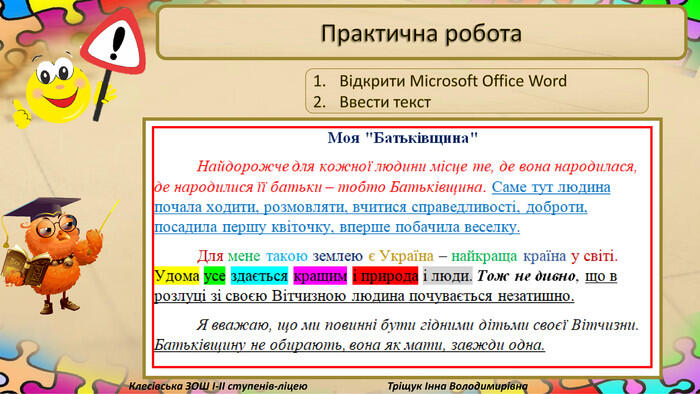Screen dimensions: 700x394
Task: Click the bold italic phrase "Тож не дивно"
Action: pyautogui.click(x=526, y=276)
